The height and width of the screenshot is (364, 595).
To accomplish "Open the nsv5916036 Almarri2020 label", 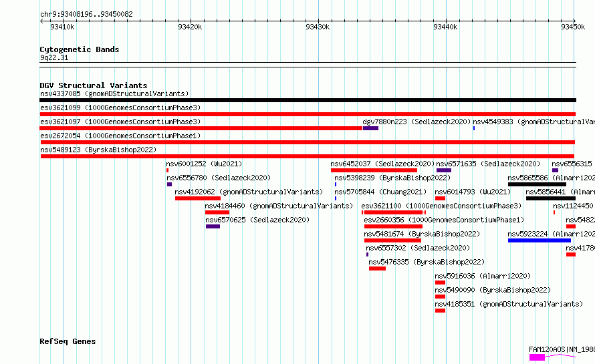I will (483, 276).
